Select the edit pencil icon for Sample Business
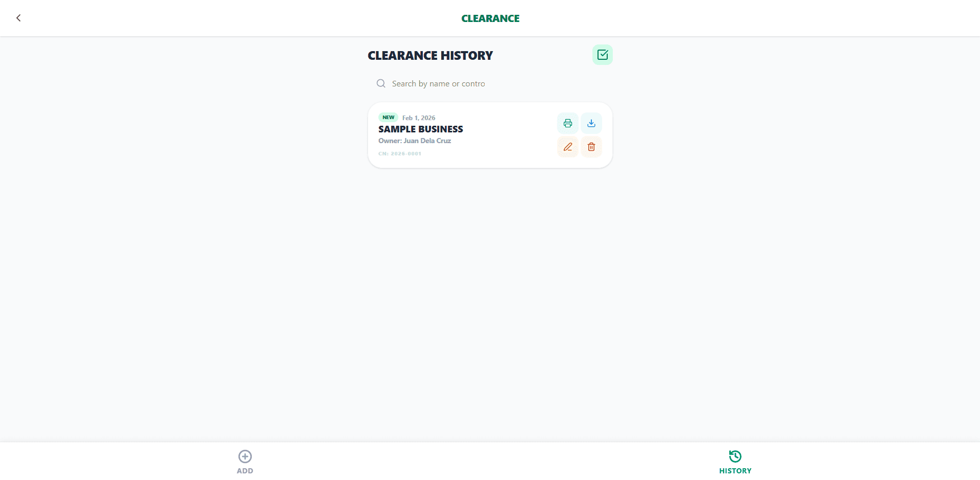Screen dimensions: 980x480 pos(567,147)
